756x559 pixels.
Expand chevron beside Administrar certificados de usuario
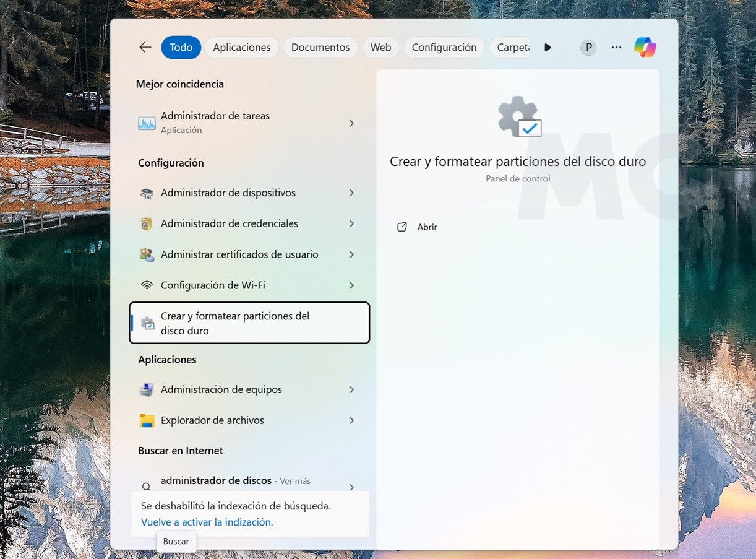pos(351,254)
